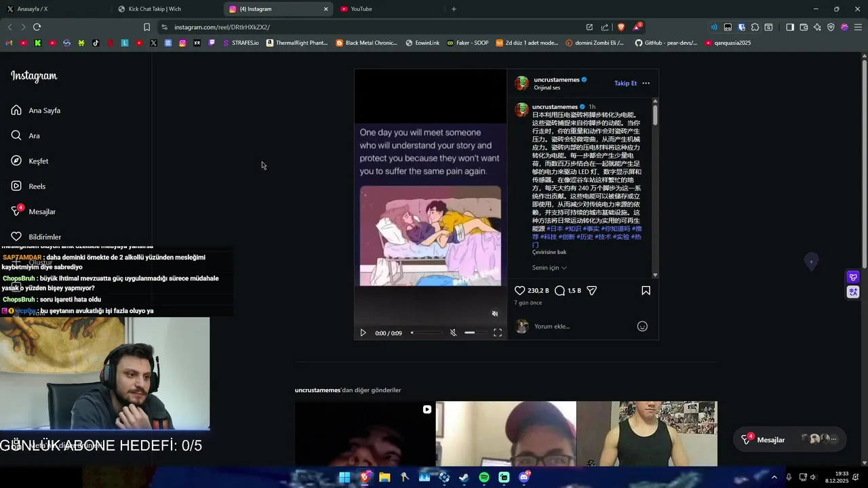
Task: Click the Yorum ekle comment field
Action: pyautogui.click(x=583, y=326)
